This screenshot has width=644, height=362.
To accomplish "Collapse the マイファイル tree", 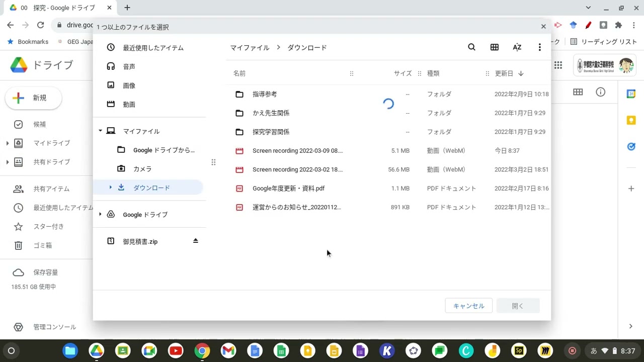I will (100, 131).
